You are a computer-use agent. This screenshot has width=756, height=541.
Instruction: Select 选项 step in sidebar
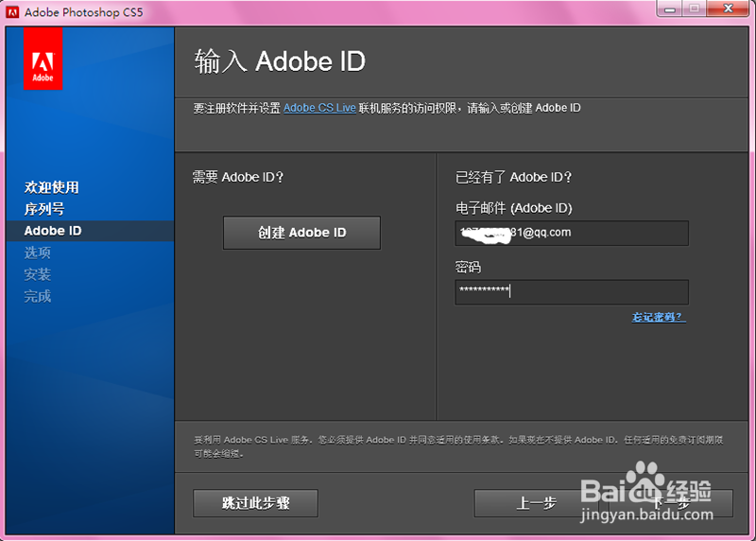pyautogui.click(x=38, y=253)
